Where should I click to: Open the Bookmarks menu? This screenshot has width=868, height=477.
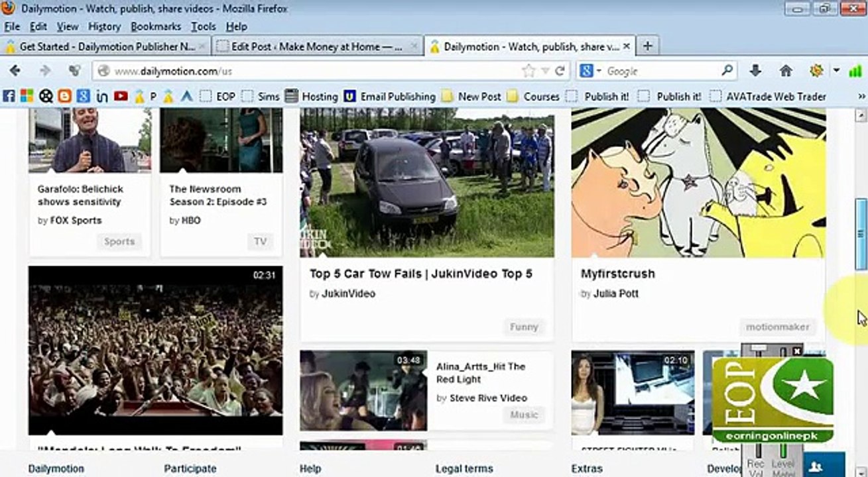pyautogui.click(x=156, y=26)
